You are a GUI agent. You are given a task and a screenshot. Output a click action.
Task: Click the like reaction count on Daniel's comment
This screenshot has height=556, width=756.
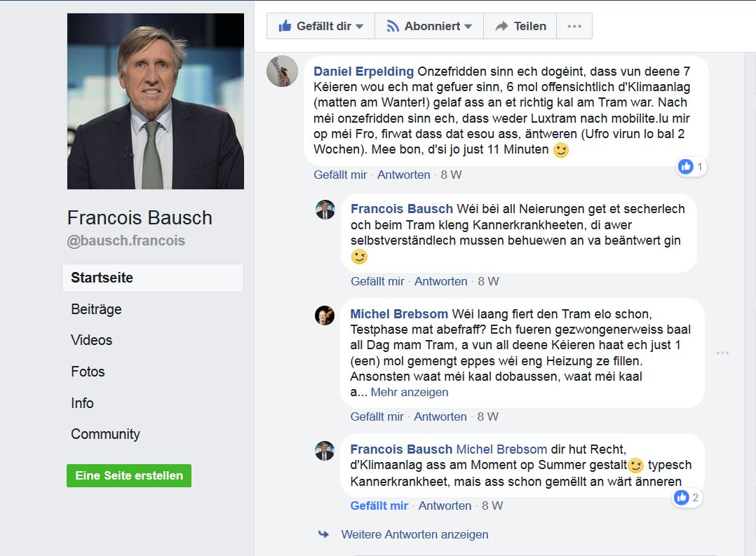click(x=691, y=167)
